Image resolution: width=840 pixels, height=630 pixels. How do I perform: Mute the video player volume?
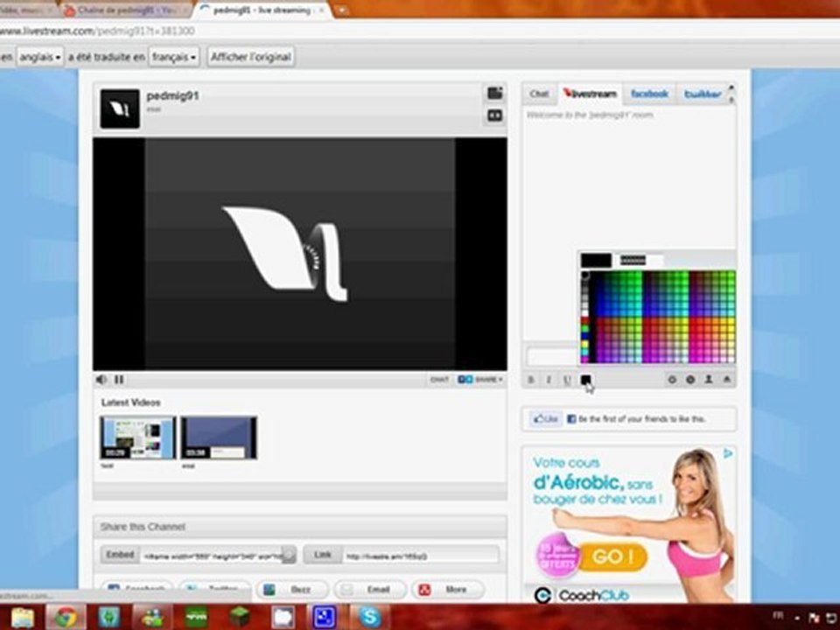(100, 379)
